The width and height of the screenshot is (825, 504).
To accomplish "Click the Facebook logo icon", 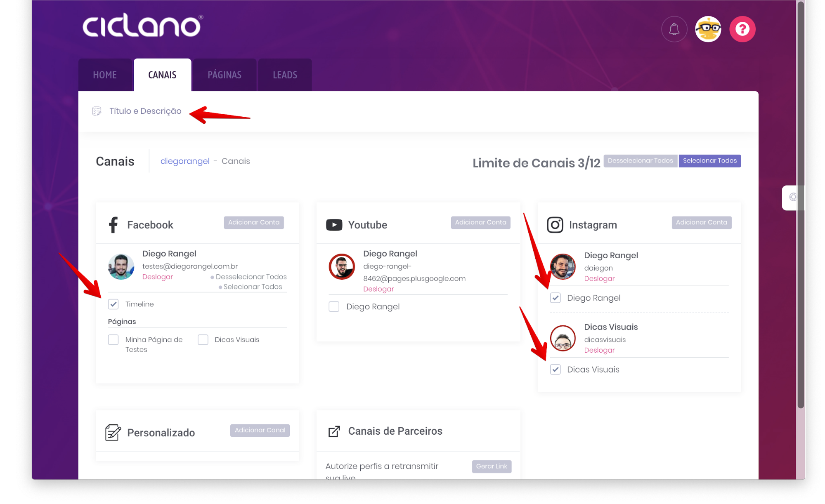I will coord(113,225).
